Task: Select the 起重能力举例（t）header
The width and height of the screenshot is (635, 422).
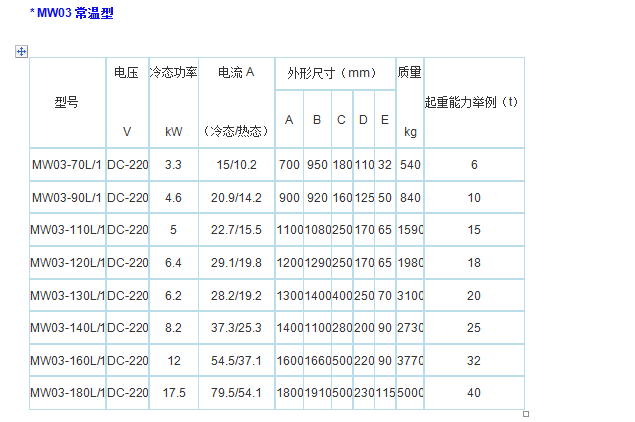Action: click(473, 102)
